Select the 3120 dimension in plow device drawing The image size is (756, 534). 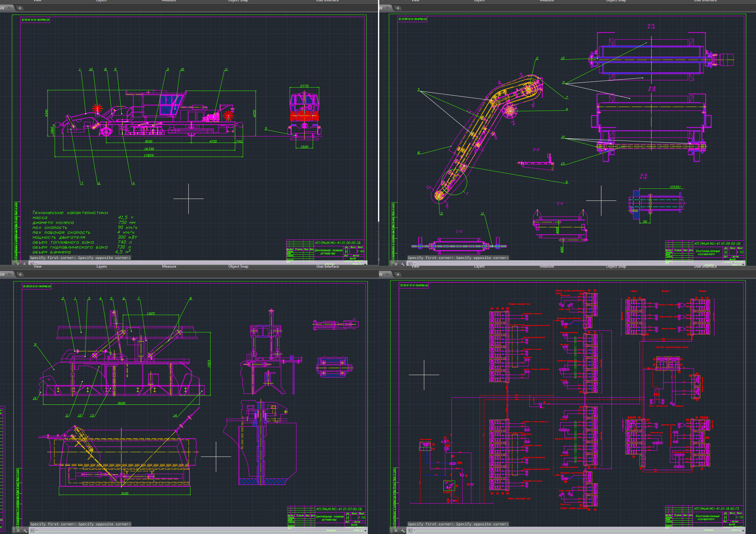pos(124,493)
